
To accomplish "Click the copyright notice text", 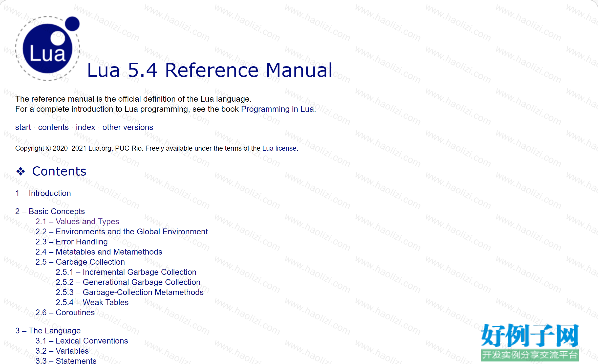I will [157, 148].
